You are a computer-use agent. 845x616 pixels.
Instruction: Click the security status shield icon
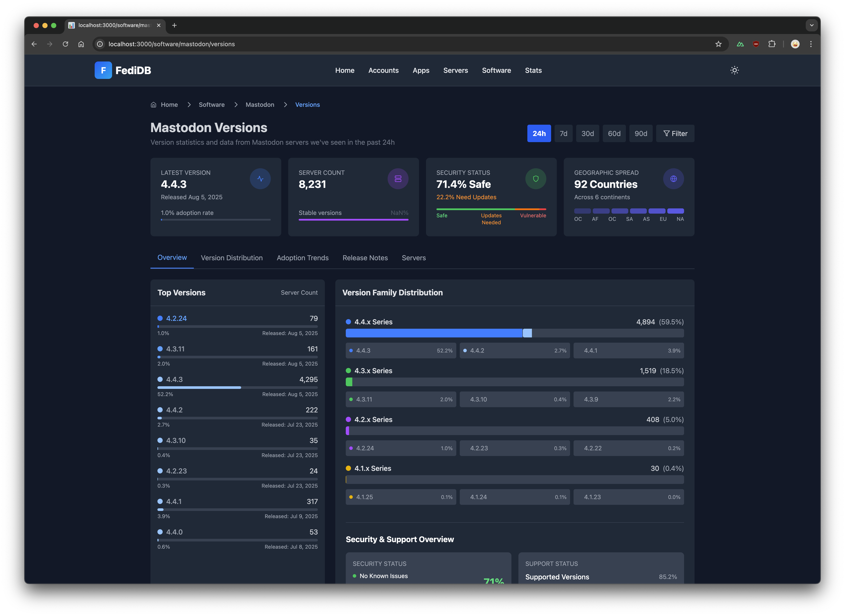pos(536,179)
